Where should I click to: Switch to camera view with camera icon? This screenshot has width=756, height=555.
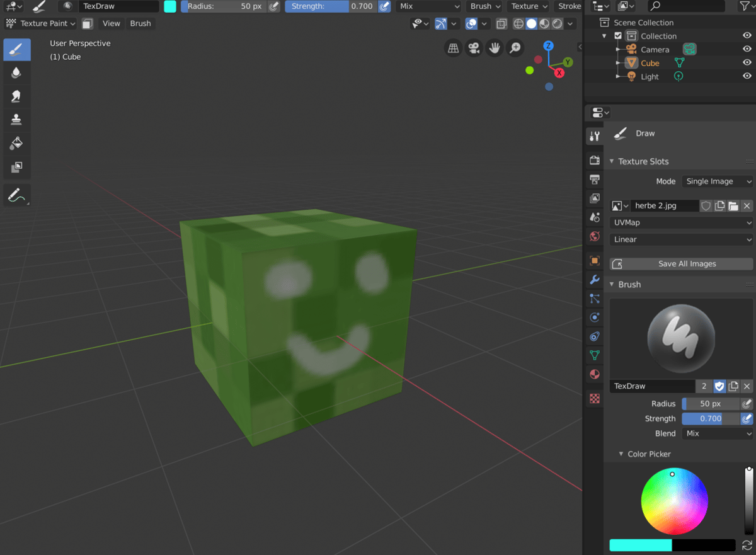pos(474,48)
